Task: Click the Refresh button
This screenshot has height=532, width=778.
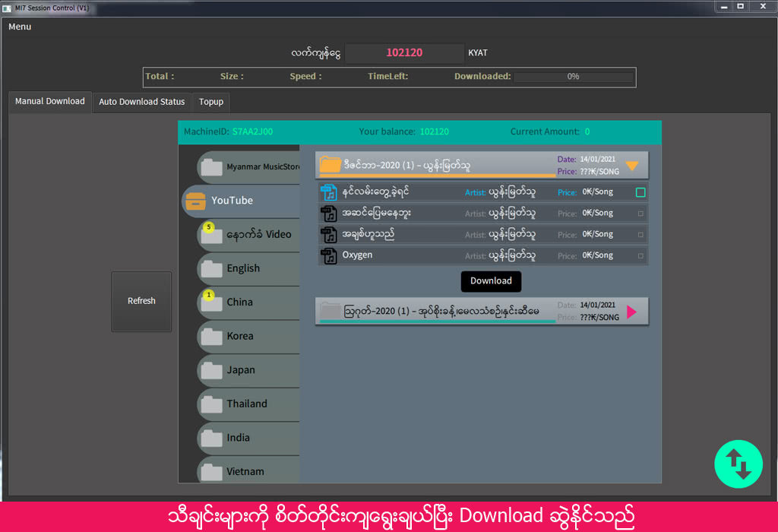Action: pos(141,301)
